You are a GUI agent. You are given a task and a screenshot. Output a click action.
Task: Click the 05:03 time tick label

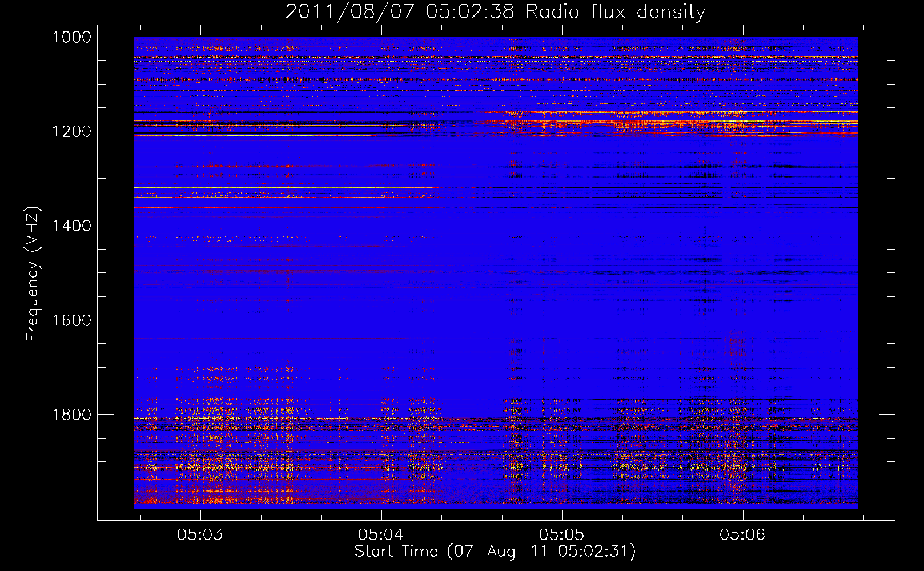(x=200, y=535)
